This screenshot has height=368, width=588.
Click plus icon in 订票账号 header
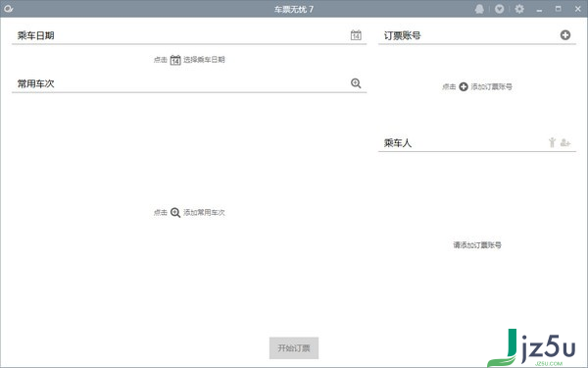tap(565, 35)
